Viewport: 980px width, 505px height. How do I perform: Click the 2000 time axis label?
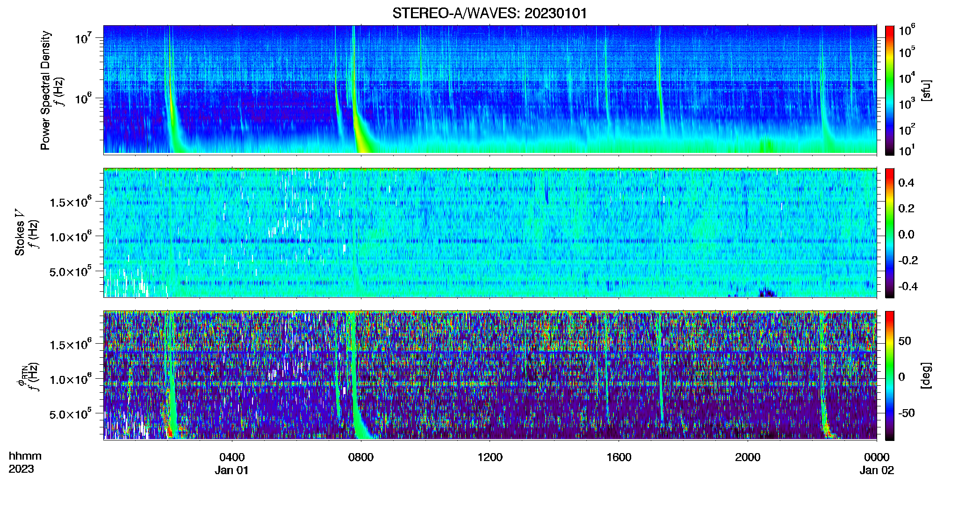coord(748,457)
